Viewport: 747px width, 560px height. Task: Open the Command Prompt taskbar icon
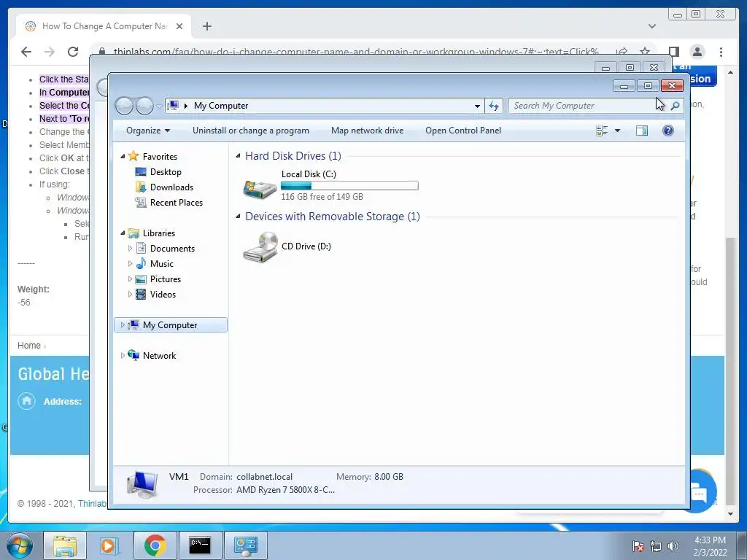tap(200, 545)
